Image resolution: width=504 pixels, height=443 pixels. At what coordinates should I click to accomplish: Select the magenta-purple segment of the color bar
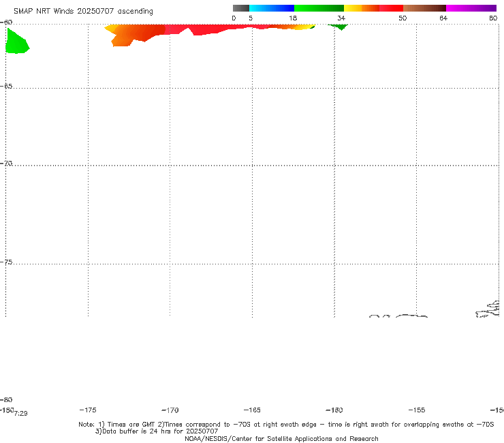471,8
